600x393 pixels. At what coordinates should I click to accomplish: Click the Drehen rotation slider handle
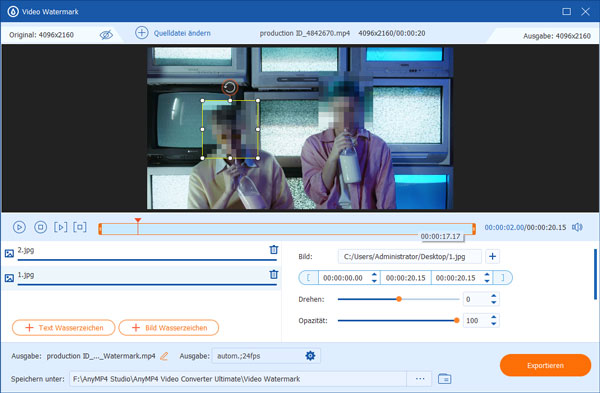pos(399,299)
